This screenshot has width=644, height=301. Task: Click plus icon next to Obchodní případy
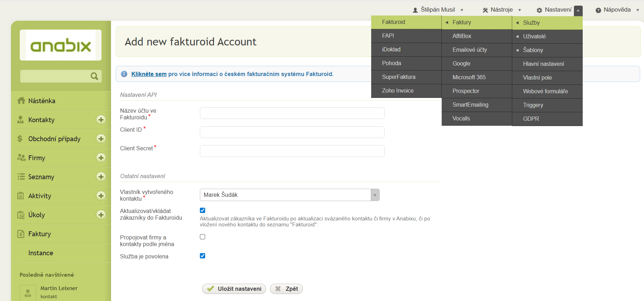coord(101,139)
